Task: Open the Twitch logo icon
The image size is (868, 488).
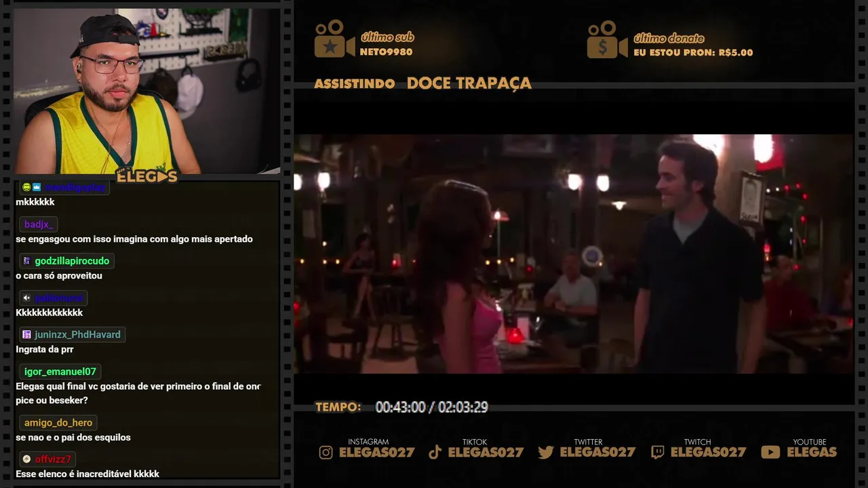Action: 658,452
